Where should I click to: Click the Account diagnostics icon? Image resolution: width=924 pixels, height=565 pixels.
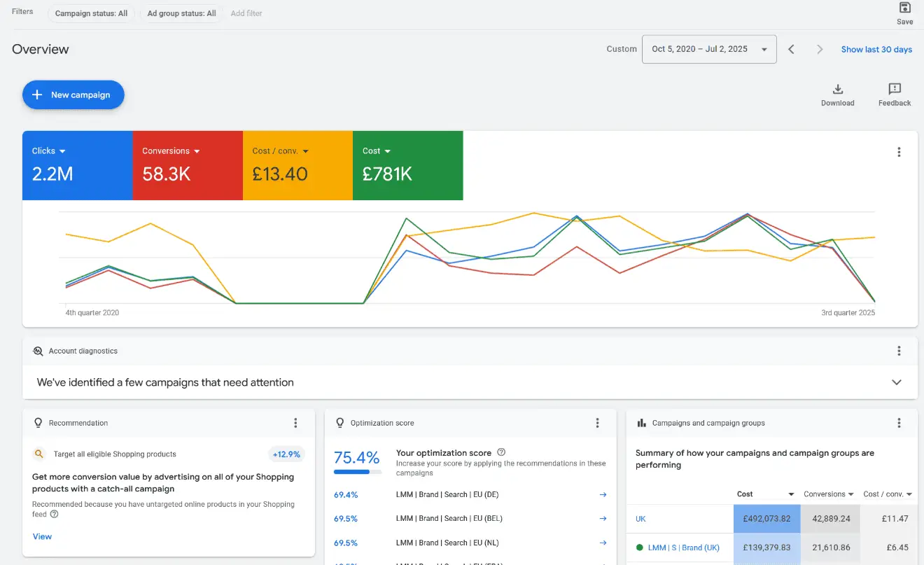(37, 351)
